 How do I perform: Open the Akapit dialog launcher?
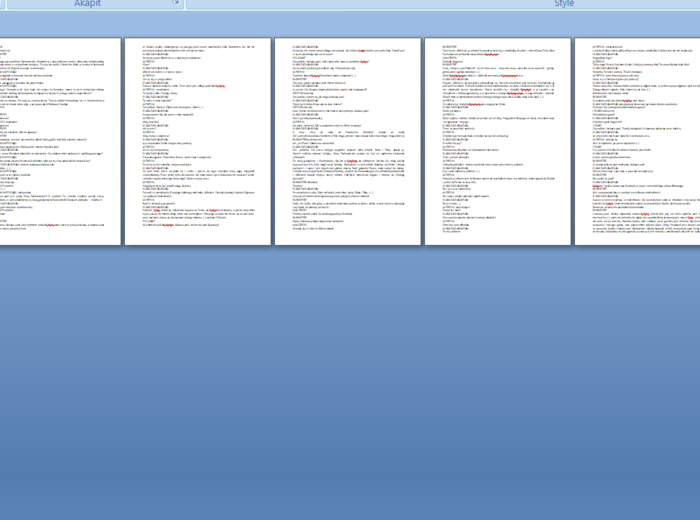point(176,3)
